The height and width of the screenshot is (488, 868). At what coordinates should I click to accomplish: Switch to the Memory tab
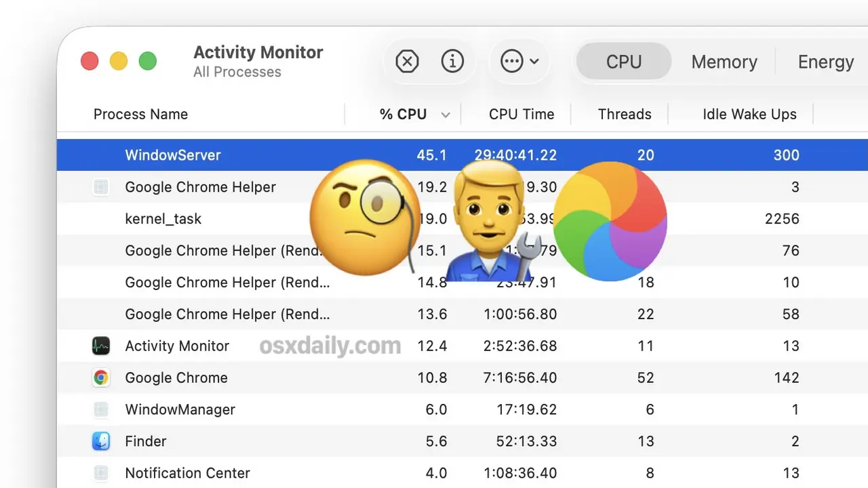[724, 62]
